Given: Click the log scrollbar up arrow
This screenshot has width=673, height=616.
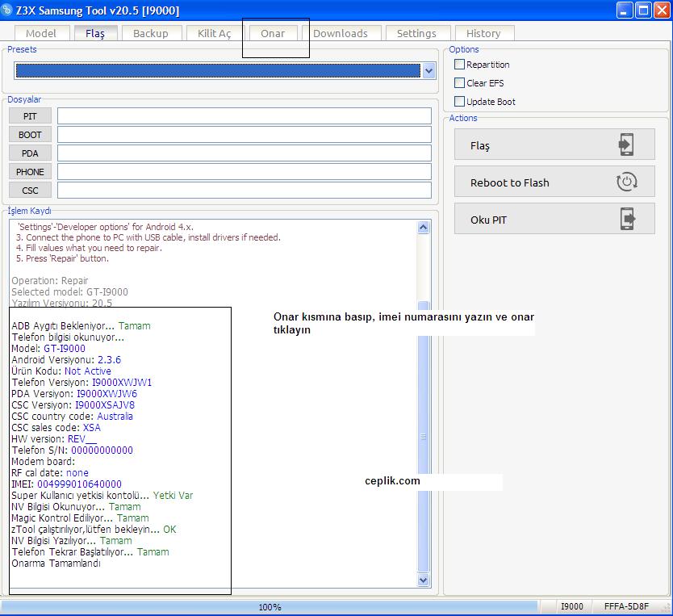Looking at the screenshot, I should [x=423, y=227].
